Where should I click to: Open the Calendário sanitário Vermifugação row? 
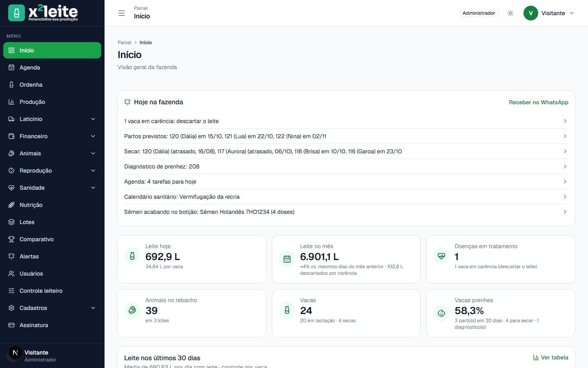tap(346, 197)
